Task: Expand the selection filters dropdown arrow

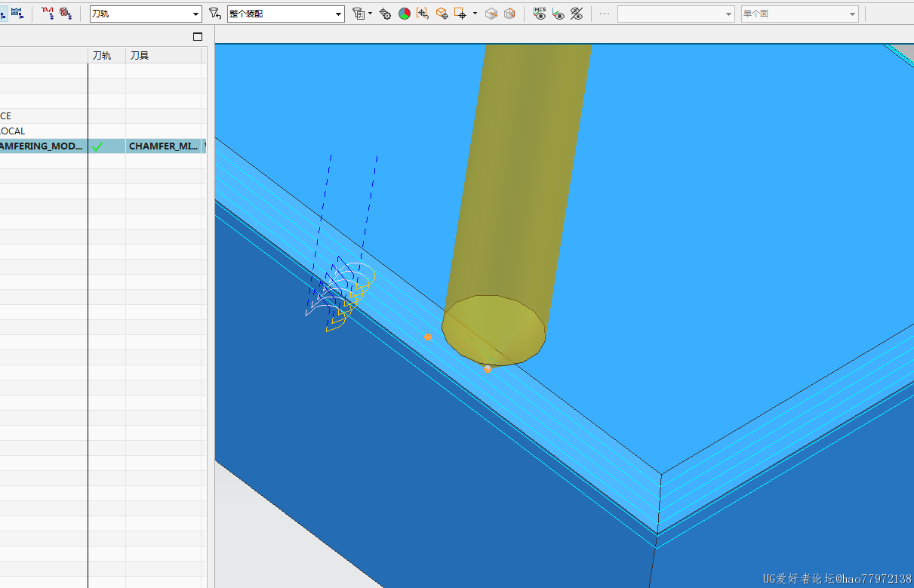Action: 371,14
